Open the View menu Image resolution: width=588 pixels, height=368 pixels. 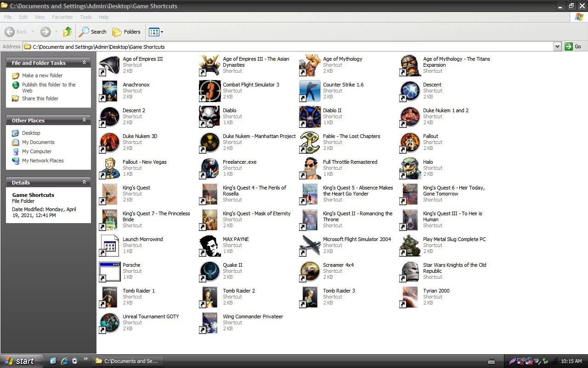pos(40,17)
